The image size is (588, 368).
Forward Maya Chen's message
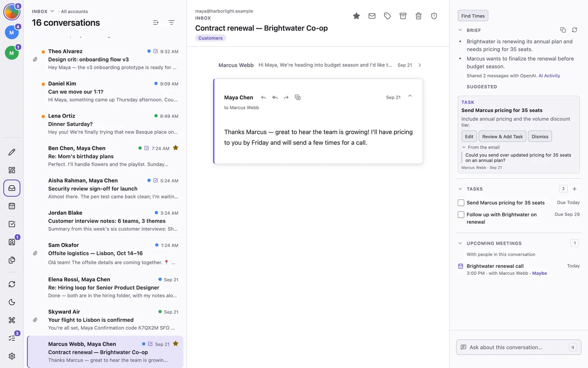286,97
